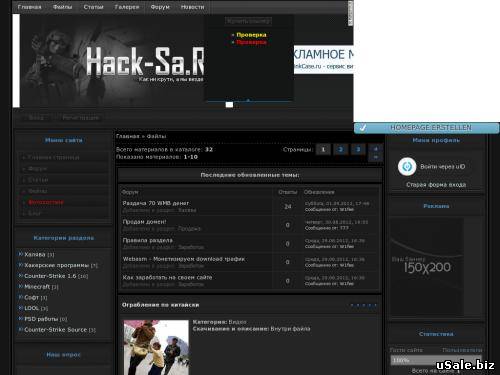The image size is (500, 375).
Task: Click the HOMEPAGE ERSTELLEN button
Action: click(427, 128)
